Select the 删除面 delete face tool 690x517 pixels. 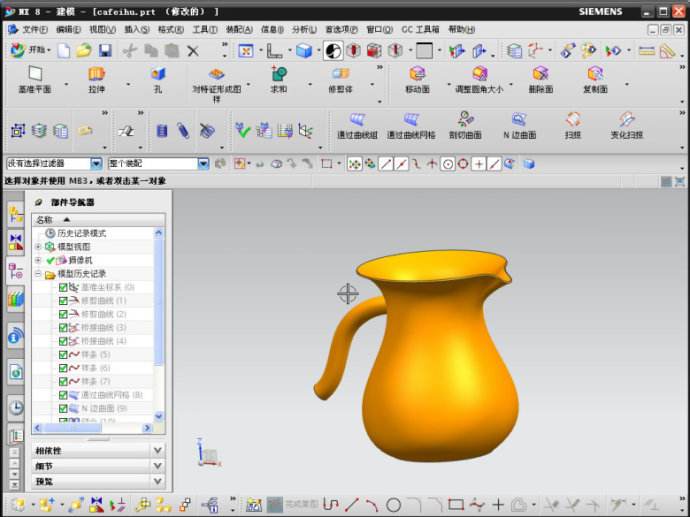click(x=540, y=79)
